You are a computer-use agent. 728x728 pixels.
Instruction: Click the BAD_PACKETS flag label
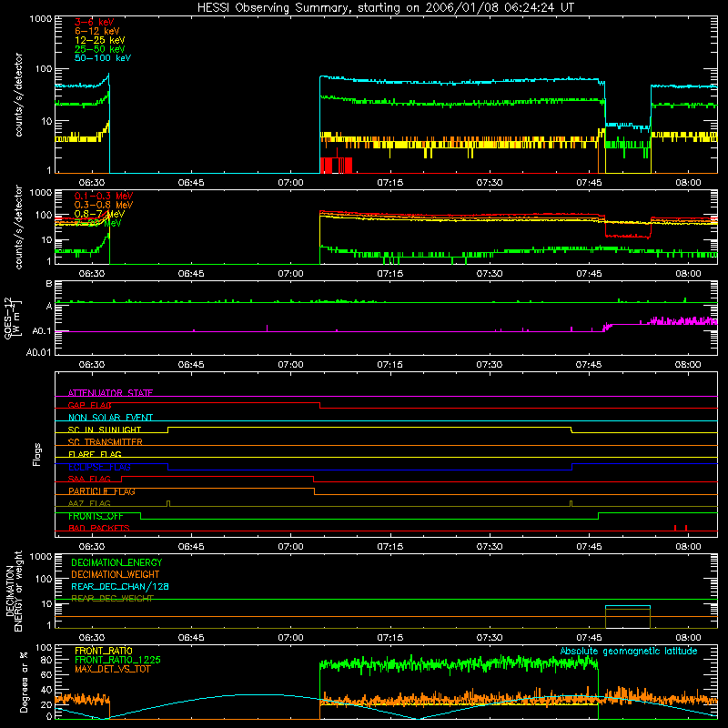(99, 528)
